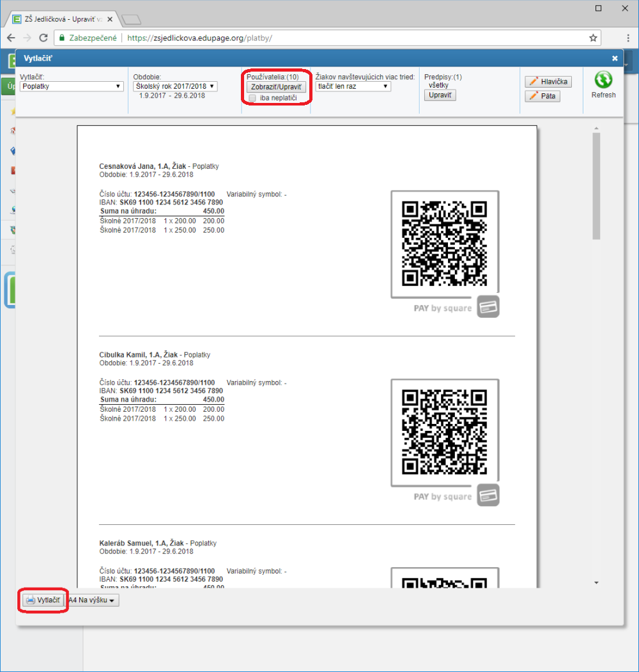
Task: Click the green padlock Zabezpečené indicator
Action: (x=88, y=38)
